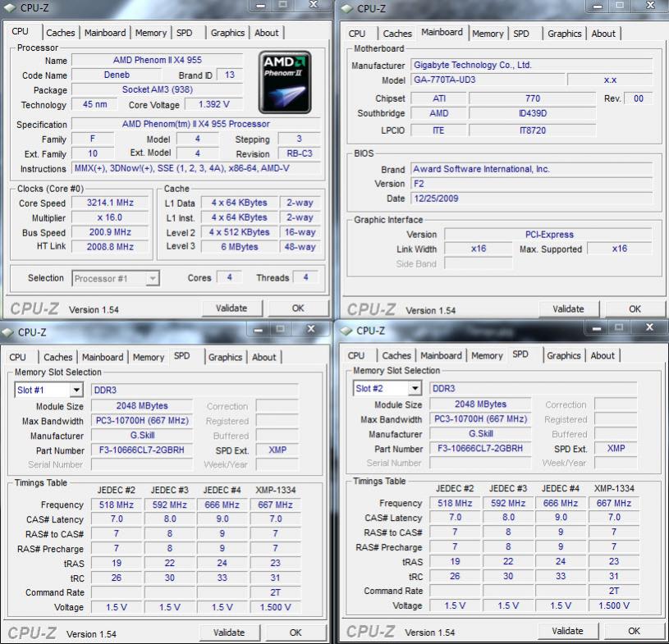The image size is (669, 644).
Task: Click G.Skill manufacturer field in Slot #2 window
Action: pyautogui.click(x=480, y=434)
